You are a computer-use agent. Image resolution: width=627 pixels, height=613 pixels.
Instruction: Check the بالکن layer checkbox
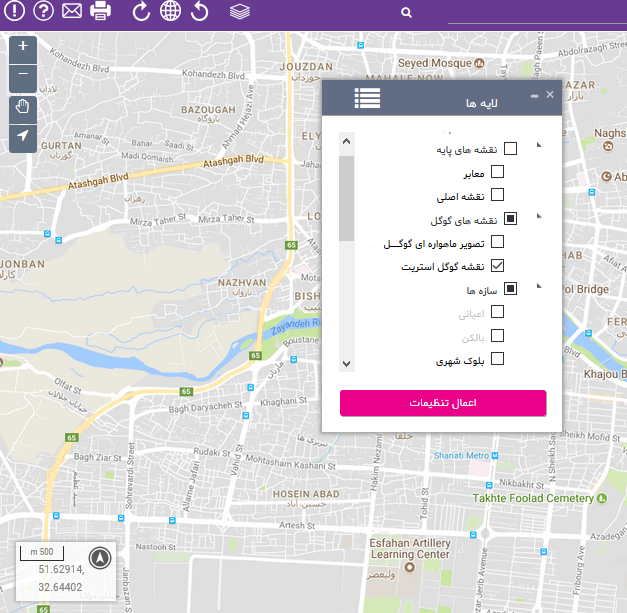[x=497, y=335]
